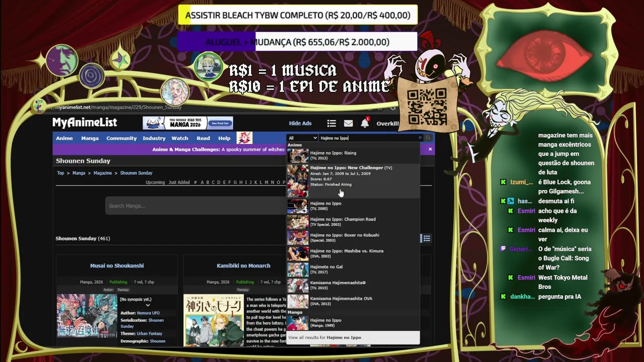The width and height of the screenshot is (644, 362).
Task: Open the list menu icon in header
Action: click(331, 123)
